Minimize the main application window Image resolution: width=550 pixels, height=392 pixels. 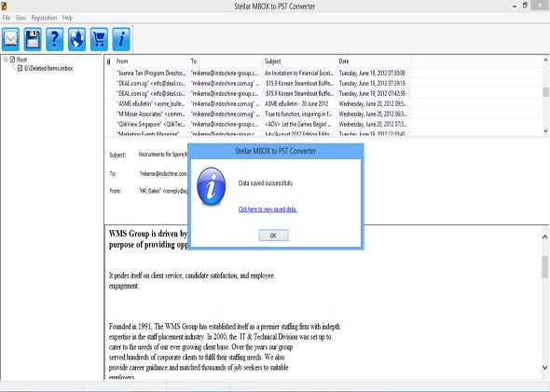pyautogui.click(x=515, y=6)
